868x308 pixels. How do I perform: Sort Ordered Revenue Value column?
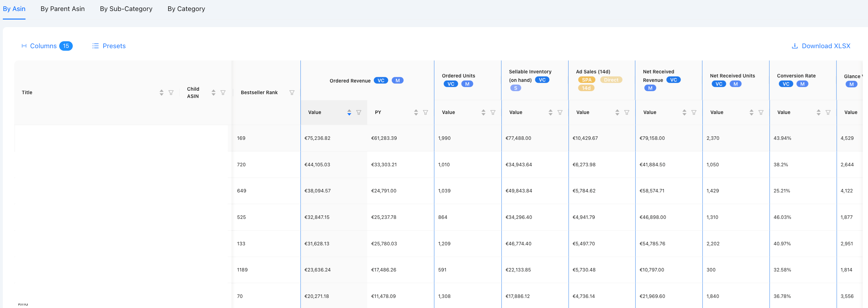point(349,112)
